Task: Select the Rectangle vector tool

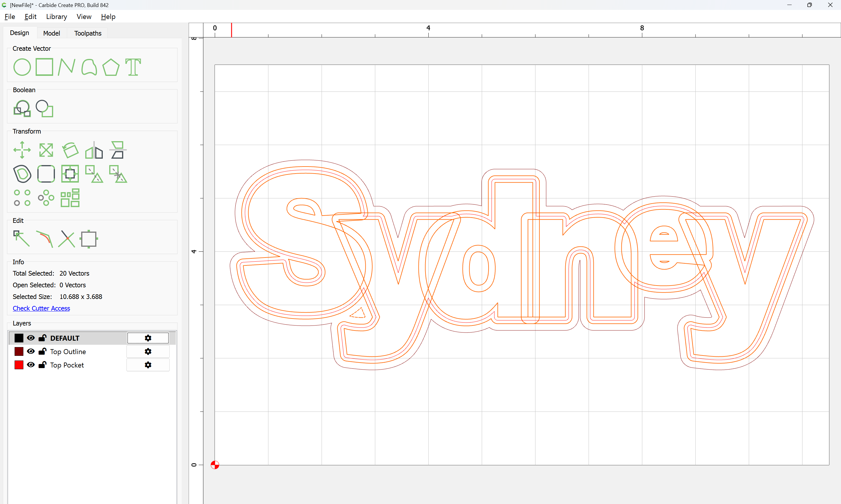Action: click(x=44, y=67)
